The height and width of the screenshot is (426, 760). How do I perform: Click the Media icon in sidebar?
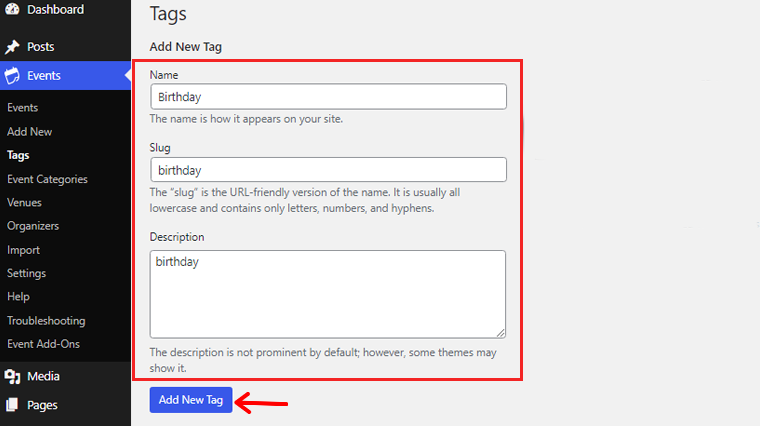12,377
